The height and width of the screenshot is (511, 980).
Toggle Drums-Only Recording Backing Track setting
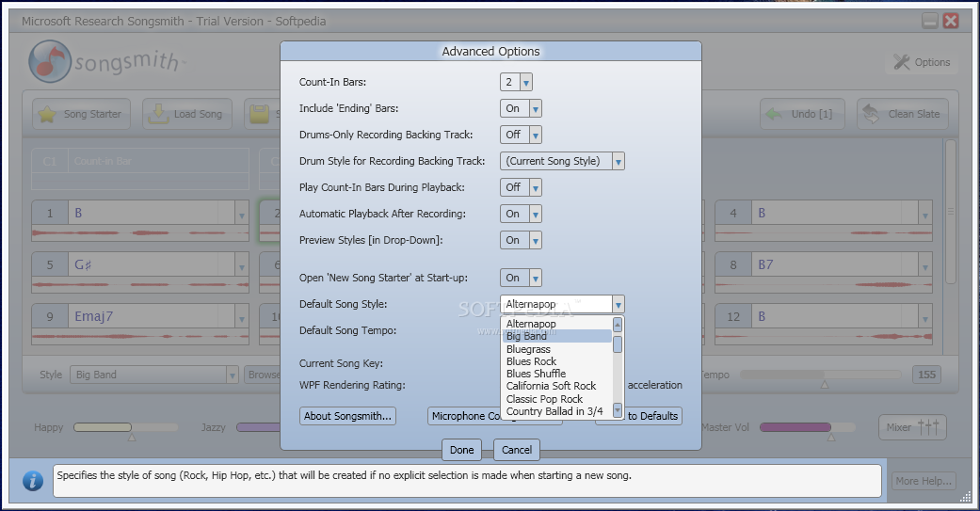[x=535, y=135]
